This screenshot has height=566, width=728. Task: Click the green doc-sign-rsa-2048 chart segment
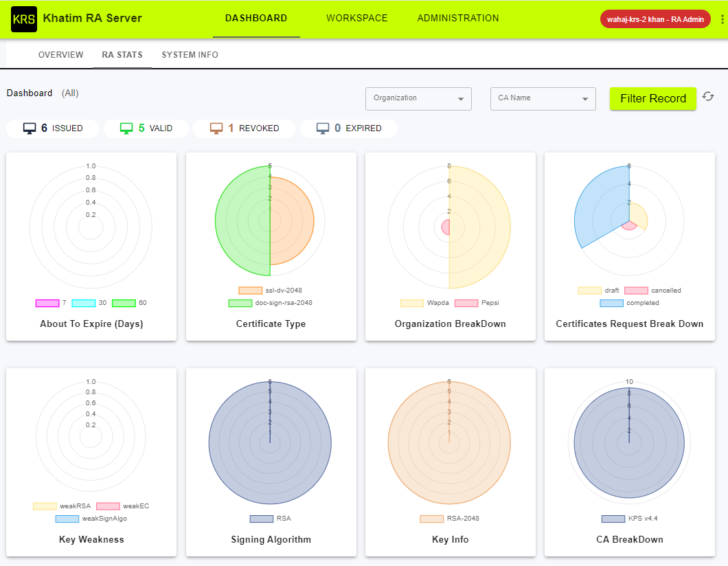click(x=242, y=222)
